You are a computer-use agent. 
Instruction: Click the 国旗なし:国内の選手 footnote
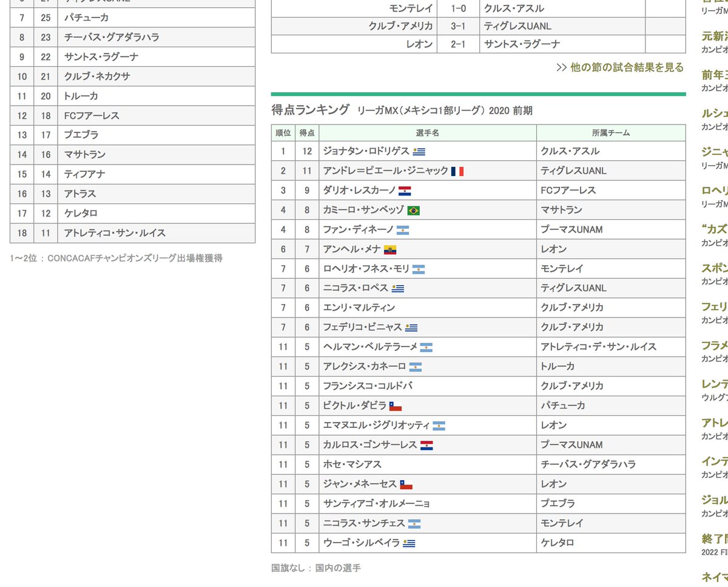pyautogui.click(x=315, y=568)
